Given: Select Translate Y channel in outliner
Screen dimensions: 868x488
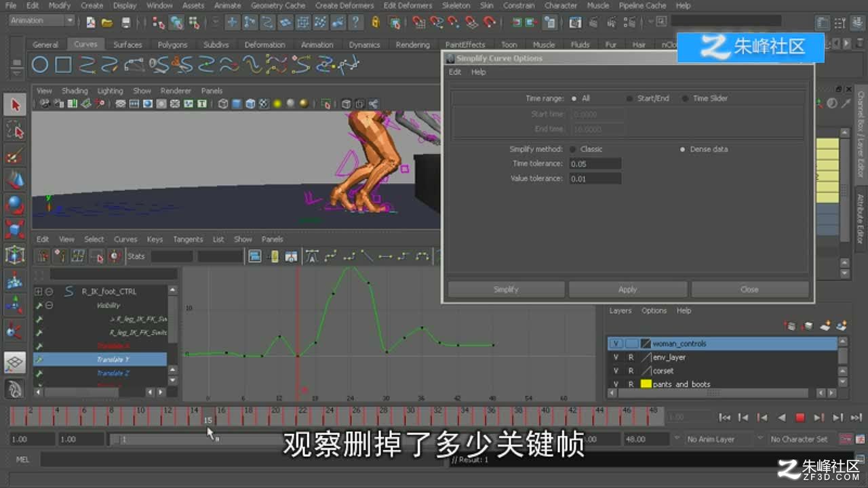Looking at the screenshot, I should 100,359.
